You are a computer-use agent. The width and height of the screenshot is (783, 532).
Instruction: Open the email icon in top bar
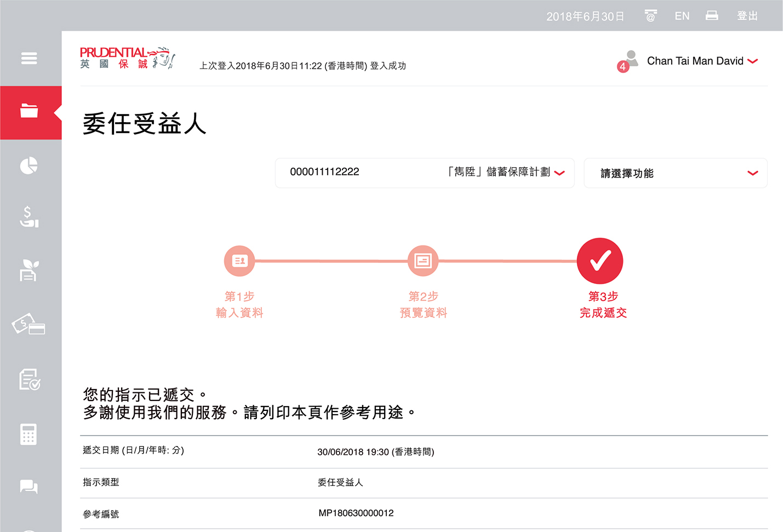click(x=650, y=16)
